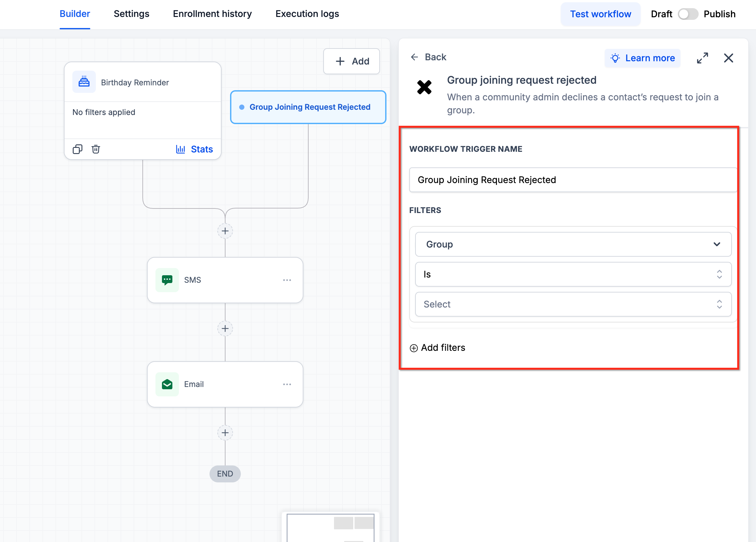The width and height of the screenshot is (756, 542).
Task: Go Back from the trigger panel
Action: click(428, 57)
